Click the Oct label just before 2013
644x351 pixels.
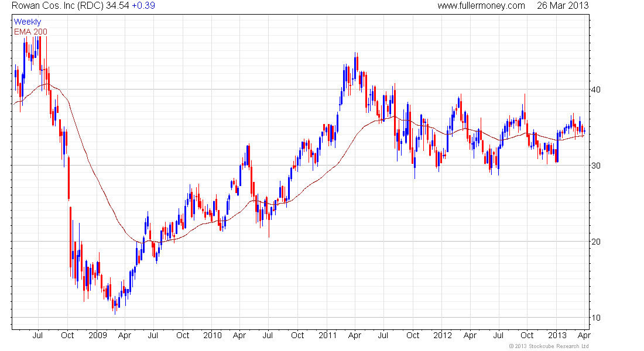527,335
